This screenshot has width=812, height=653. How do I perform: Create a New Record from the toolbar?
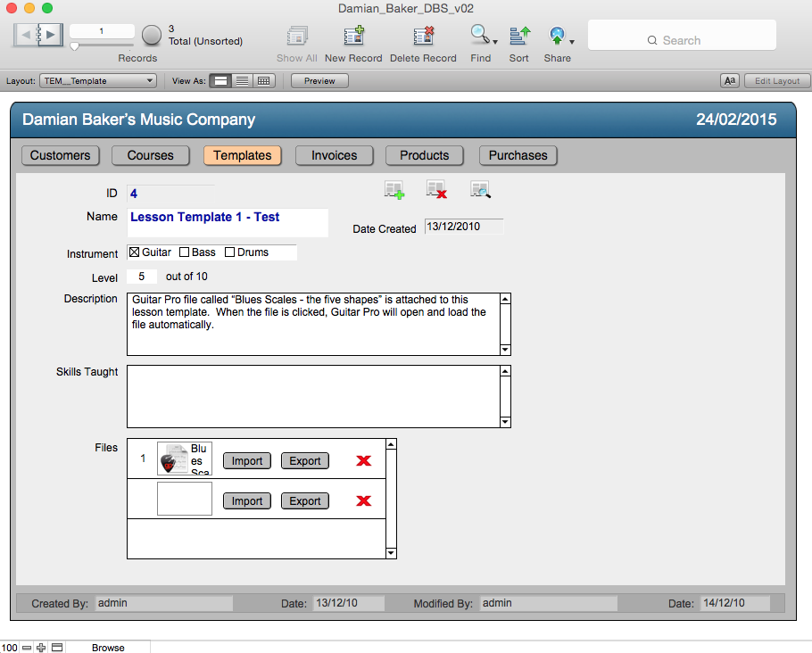tap(353, 37)
